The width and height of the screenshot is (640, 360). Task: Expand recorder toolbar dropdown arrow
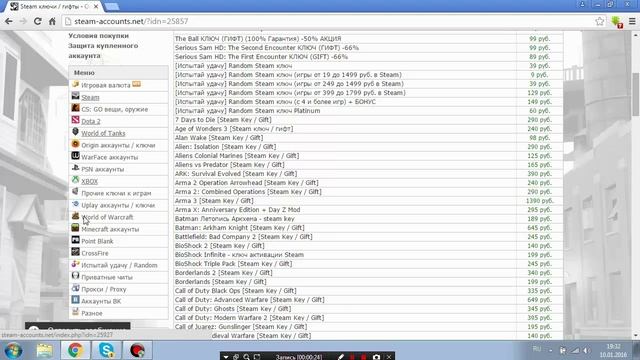pyautogui.click(x=226, y=357)
